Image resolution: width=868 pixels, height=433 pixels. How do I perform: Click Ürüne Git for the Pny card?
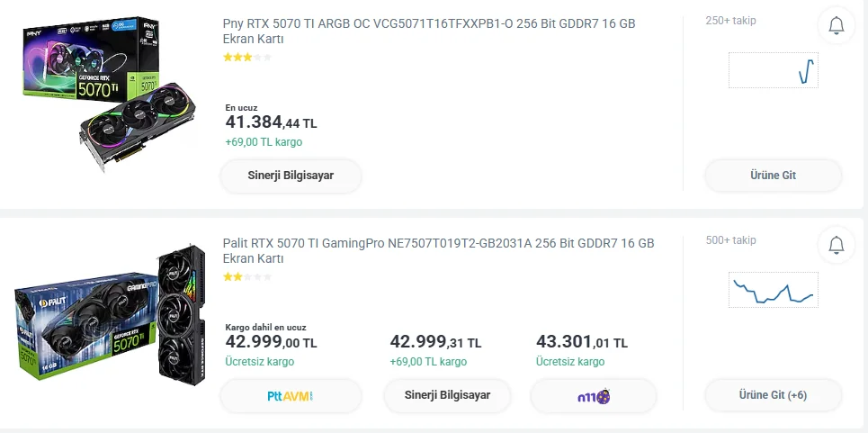click(x=773, y=176)
